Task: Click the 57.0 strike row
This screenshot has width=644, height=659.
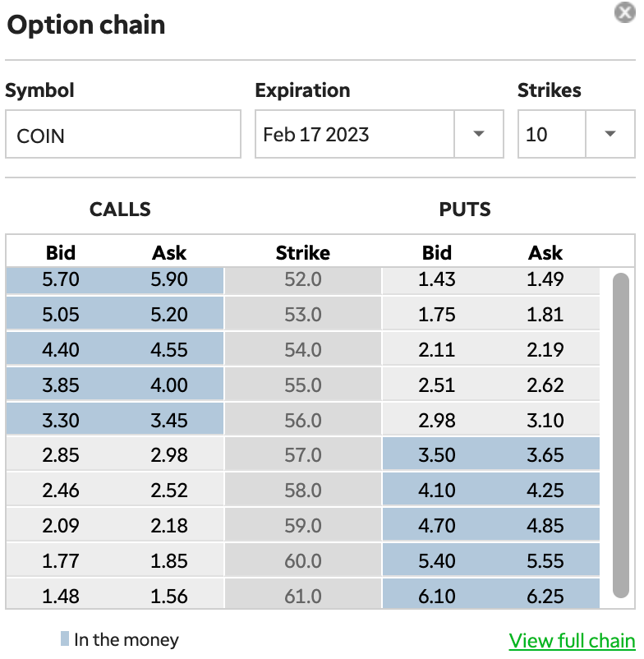Action: click(302, 455)
